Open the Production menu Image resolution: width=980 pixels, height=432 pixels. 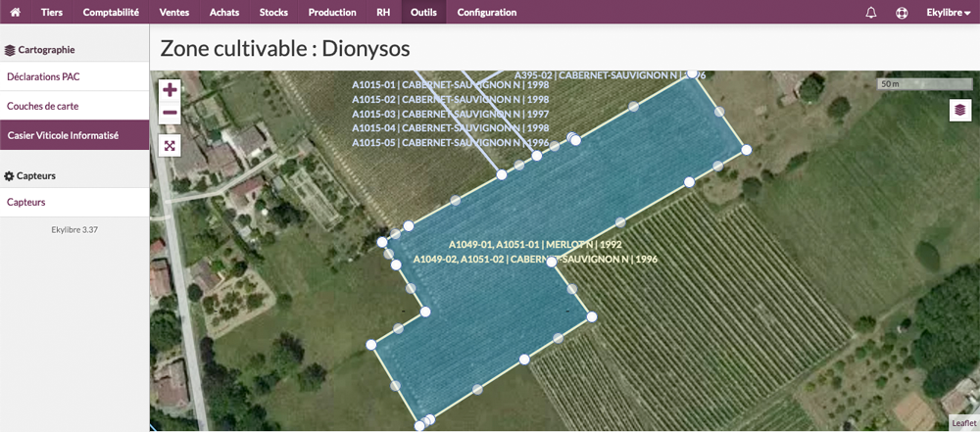click(332, 13)
